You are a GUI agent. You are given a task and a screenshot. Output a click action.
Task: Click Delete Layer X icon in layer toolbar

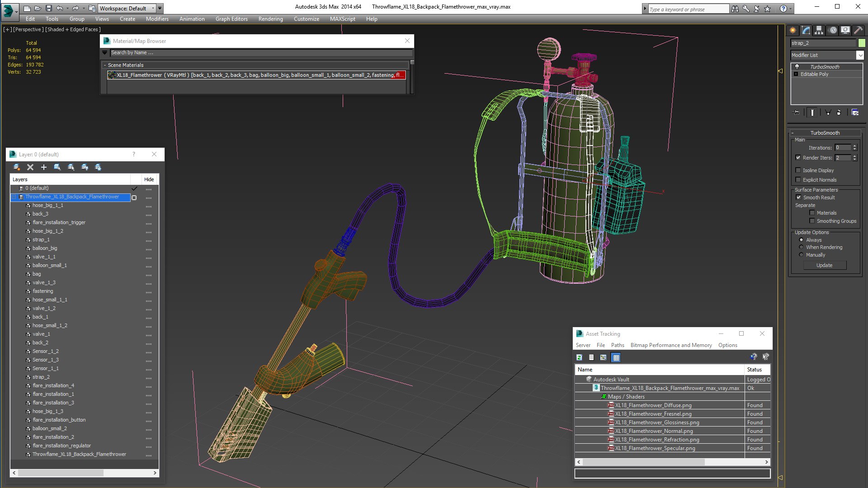(x=30, y=167)
